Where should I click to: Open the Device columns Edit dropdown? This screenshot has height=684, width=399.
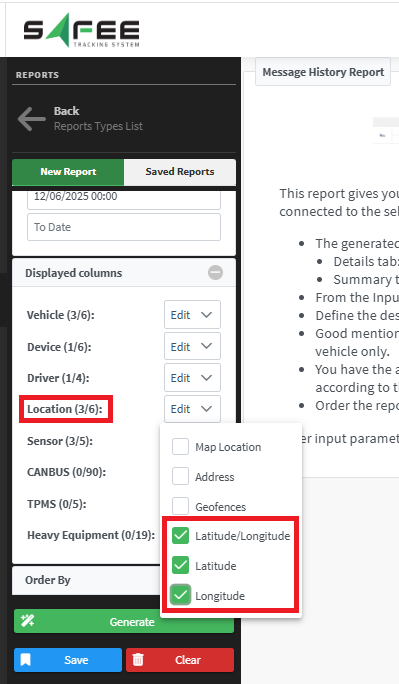[x=192, y=346]
